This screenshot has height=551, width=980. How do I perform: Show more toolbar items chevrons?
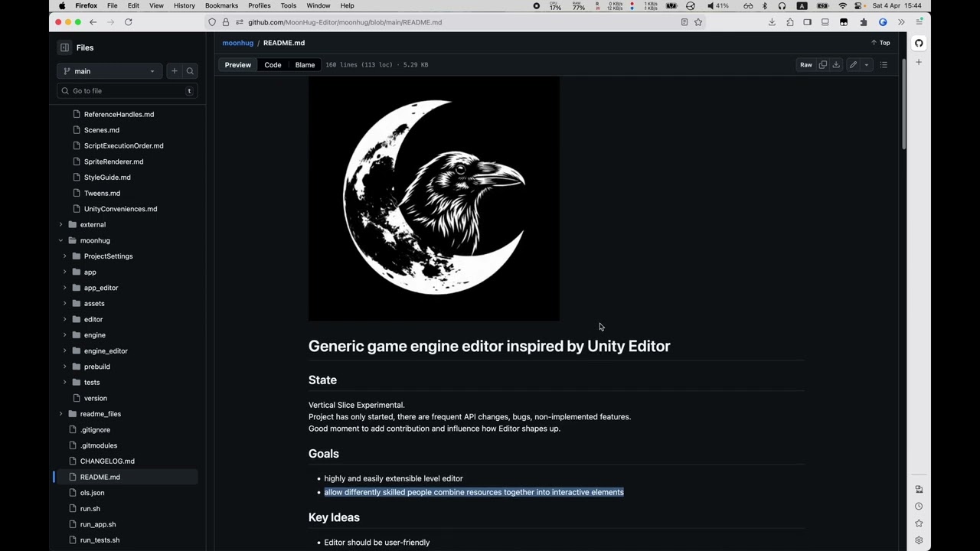pos(901,22)
